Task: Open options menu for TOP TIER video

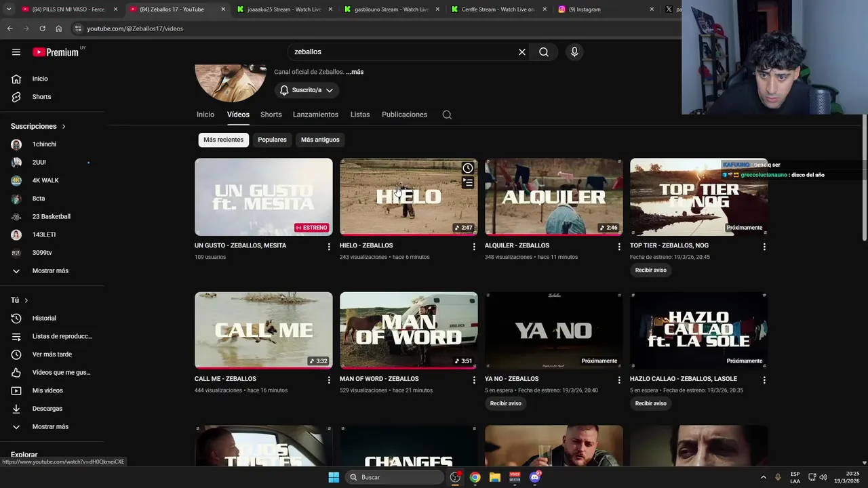Action: 764,247
